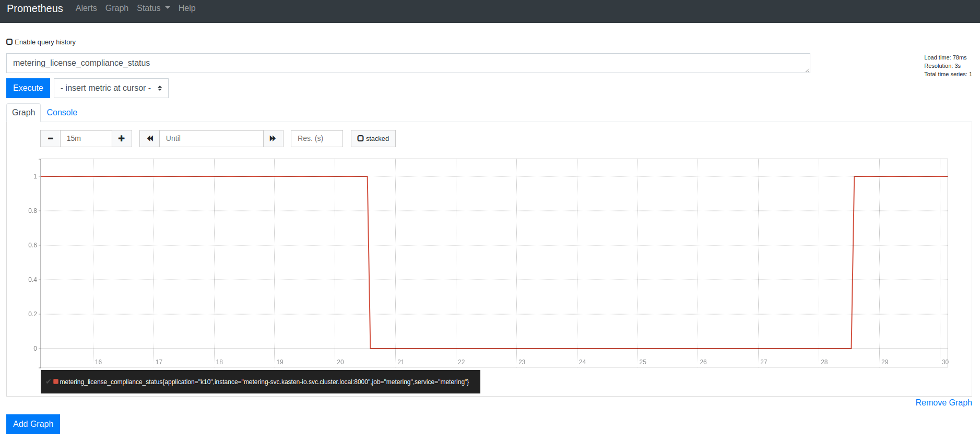
Task: Switch to the Console tab
Action: 62,112
